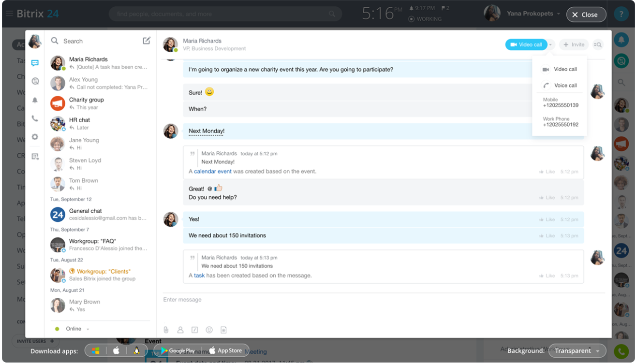Screen dimensions: 636x364
Task: Select the phone calls icon in sidebar
Action: [34, 118]
